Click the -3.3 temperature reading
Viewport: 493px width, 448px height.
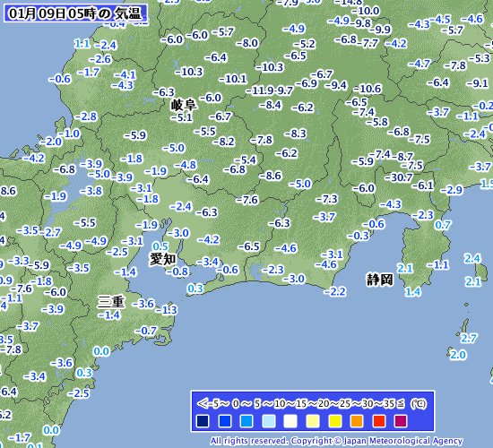pos(19,261)
